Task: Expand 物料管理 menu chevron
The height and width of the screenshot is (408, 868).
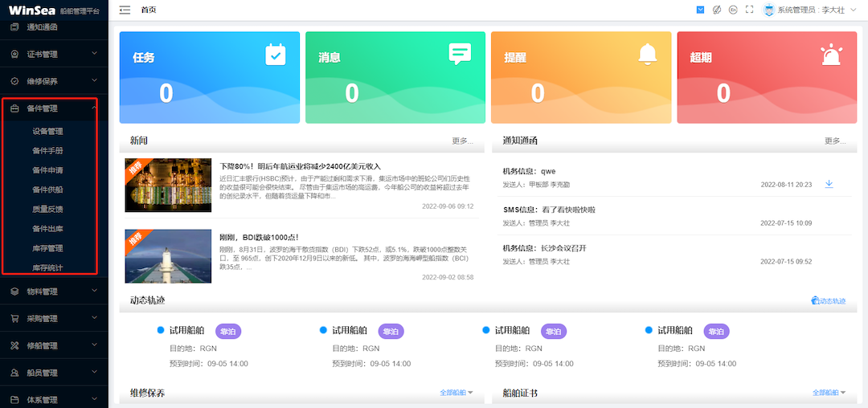Action: [94, 291]
